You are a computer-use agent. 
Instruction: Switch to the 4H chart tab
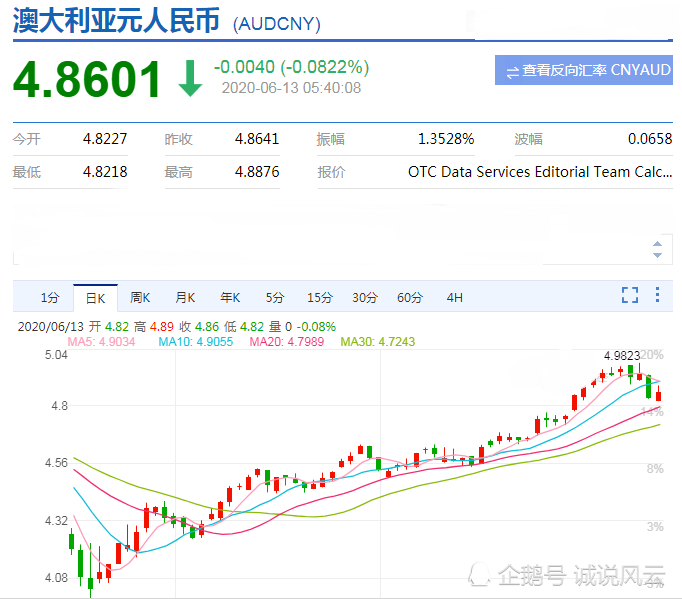(x=455, y=298)
